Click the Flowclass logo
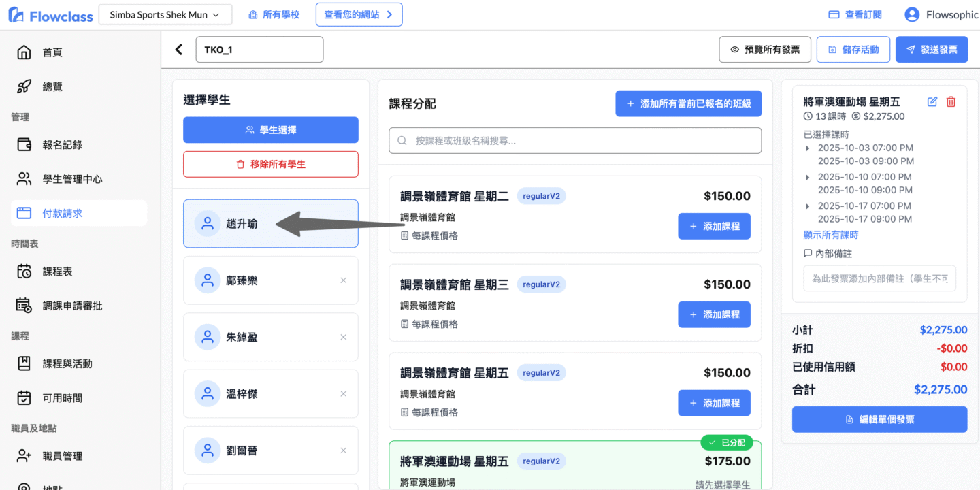The image size is (980, 490). (x=50, y=15)
